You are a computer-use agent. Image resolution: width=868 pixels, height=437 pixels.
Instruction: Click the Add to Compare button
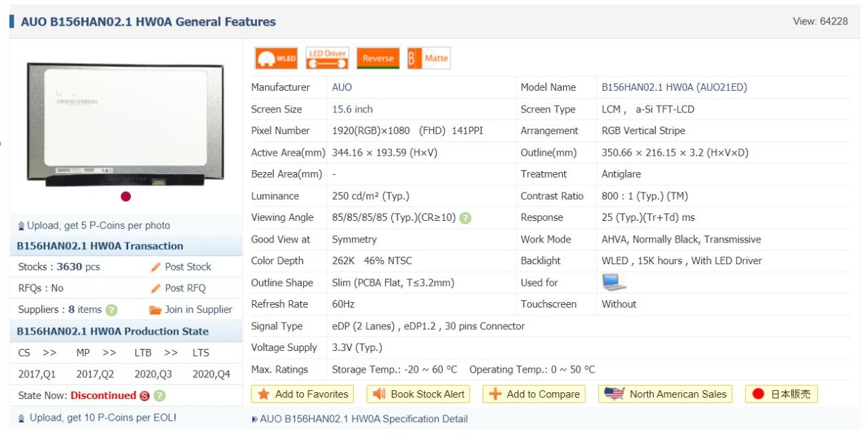click(534, 394)
